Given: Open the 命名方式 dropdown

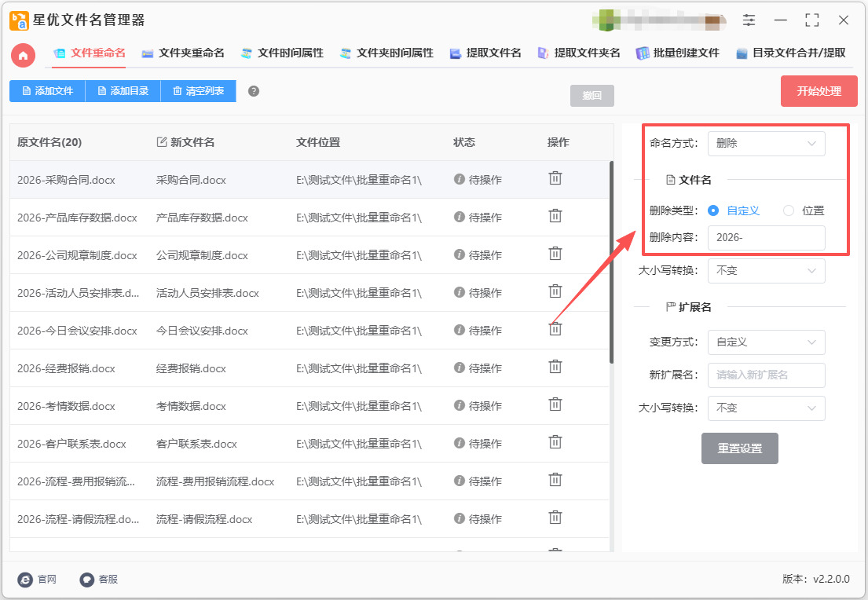Looking at the screenshot, I should point(766,144).
